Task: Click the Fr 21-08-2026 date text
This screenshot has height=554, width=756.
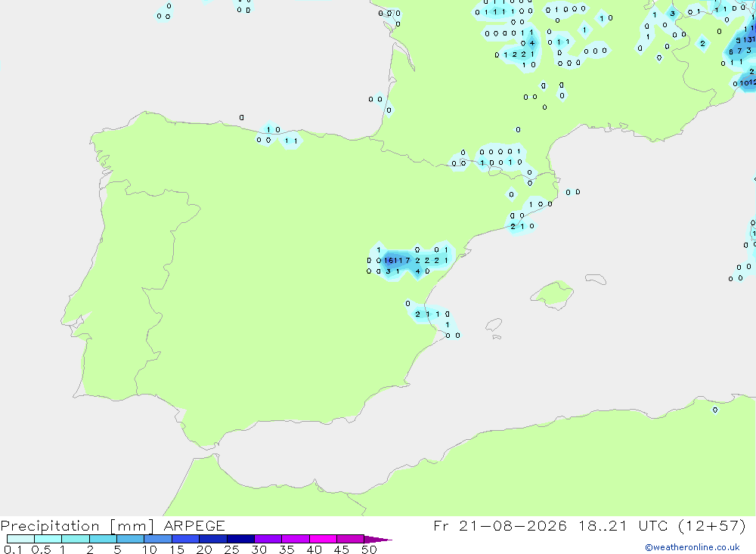Action: click(x=500, y=525)
